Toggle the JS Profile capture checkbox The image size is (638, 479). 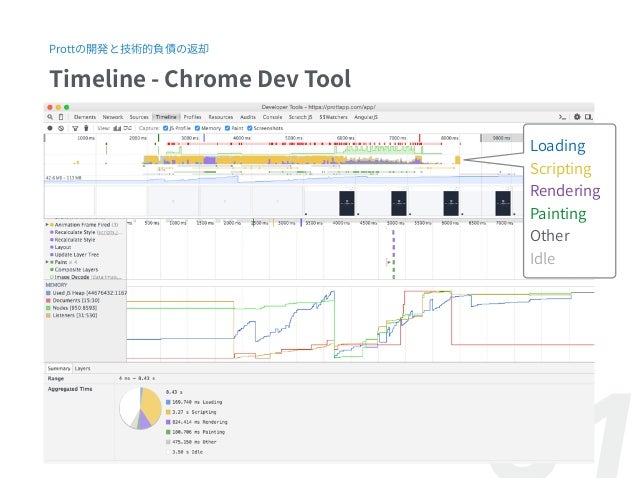[166, 128]
